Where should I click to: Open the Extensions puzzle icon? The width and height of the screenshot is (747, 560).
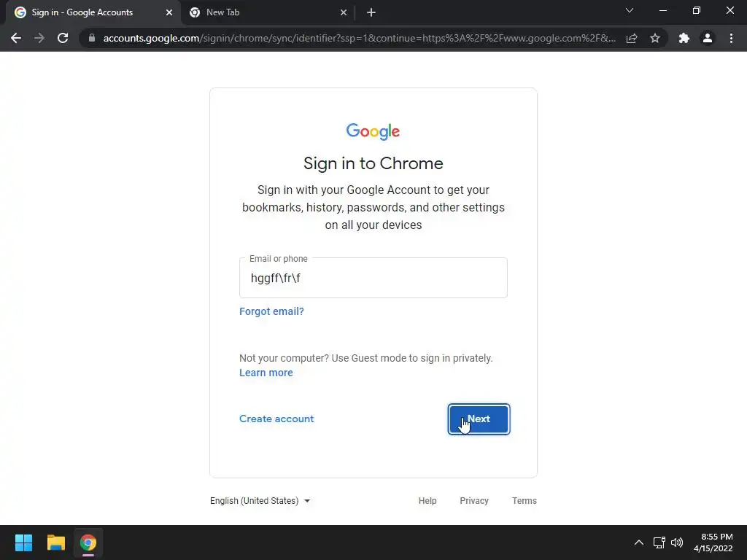(684, 38)
